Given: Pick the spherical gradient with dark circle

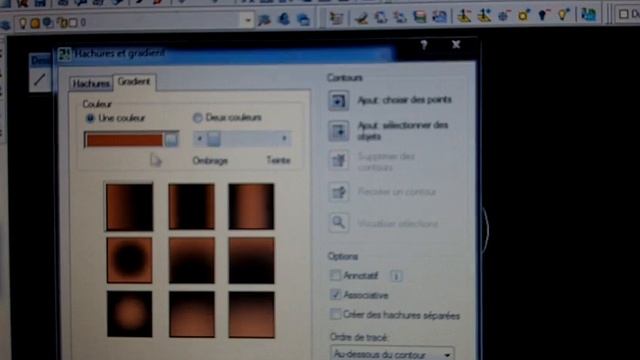Looking at the screenshot, I should pyautogui.click(x=129, y=260).
